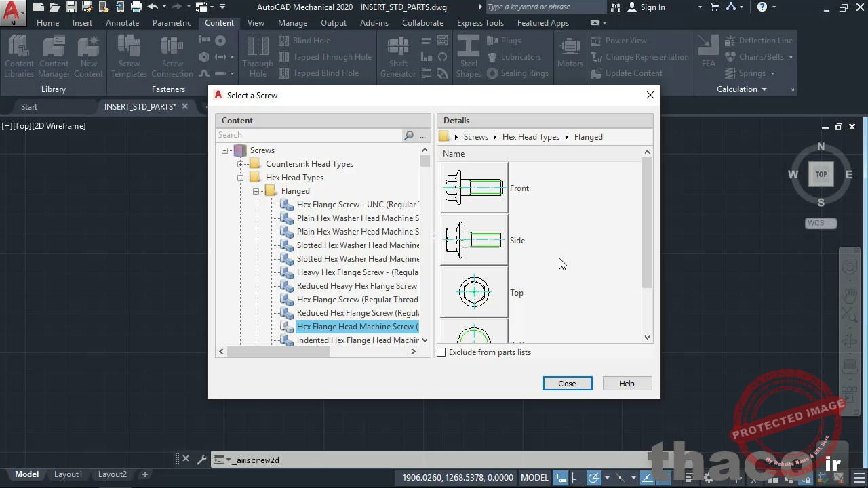The height and width of the screenshot is (488, 868).
Task: Click the Close button in dialog
Action: click(567, 384)
